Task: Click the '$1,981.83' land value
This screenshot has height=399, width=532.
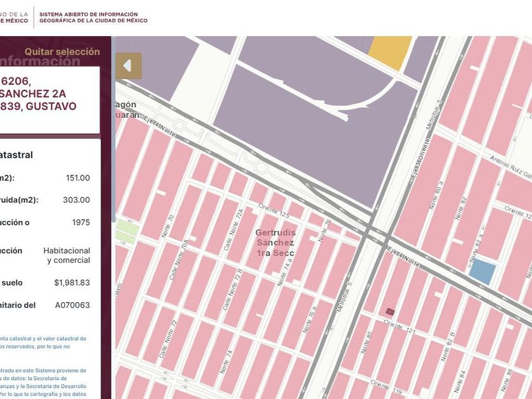Action: click(72, 282)
